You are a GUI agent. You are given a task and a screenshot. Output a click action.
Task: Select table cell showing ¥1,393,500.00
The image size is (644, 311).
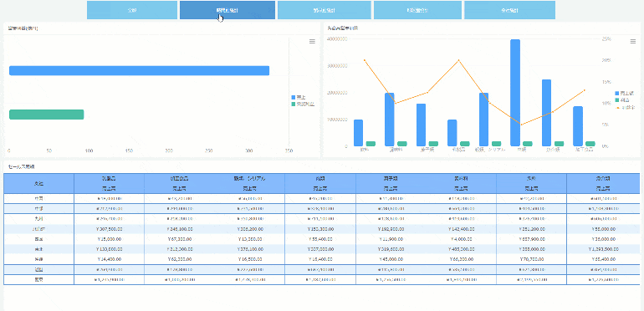click(x=603, y=248)
